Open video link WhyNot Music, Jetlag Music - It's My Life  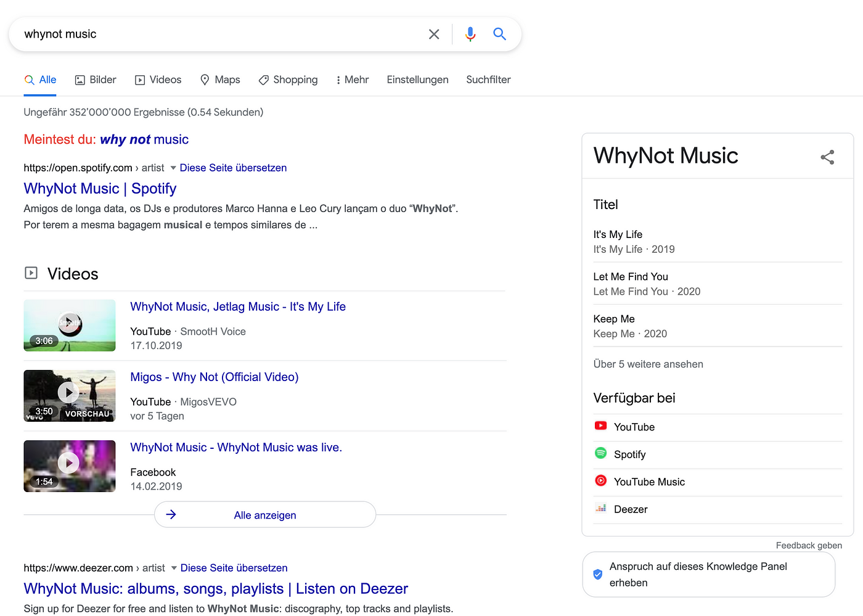click(x=238, y=306)
